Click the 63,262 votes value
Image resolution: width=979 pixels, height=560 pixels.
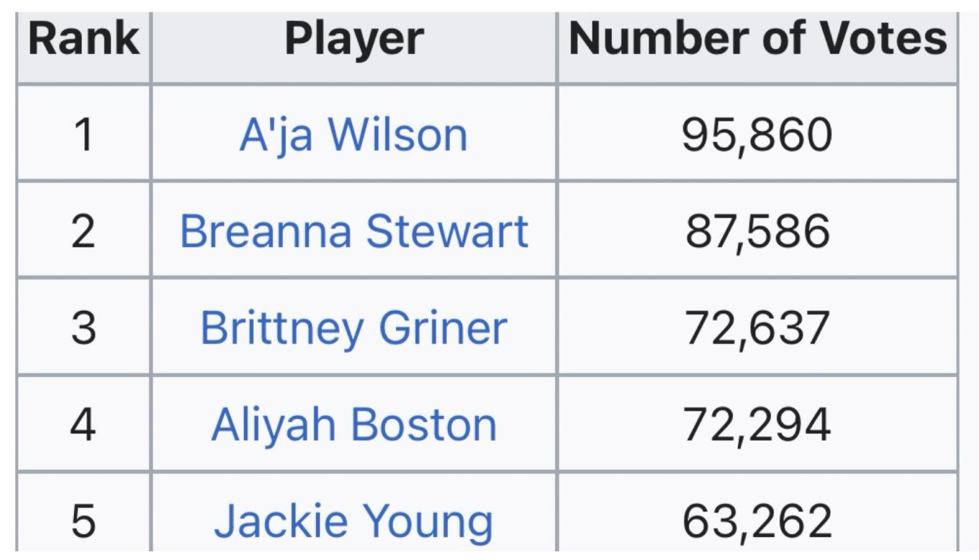[757, 520]
